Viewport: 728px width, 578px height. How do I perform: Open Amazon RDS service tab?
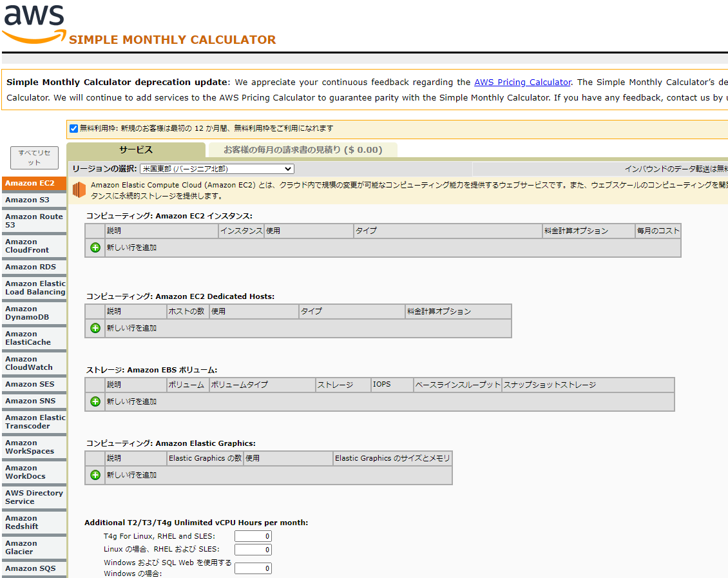pos(34,267)
